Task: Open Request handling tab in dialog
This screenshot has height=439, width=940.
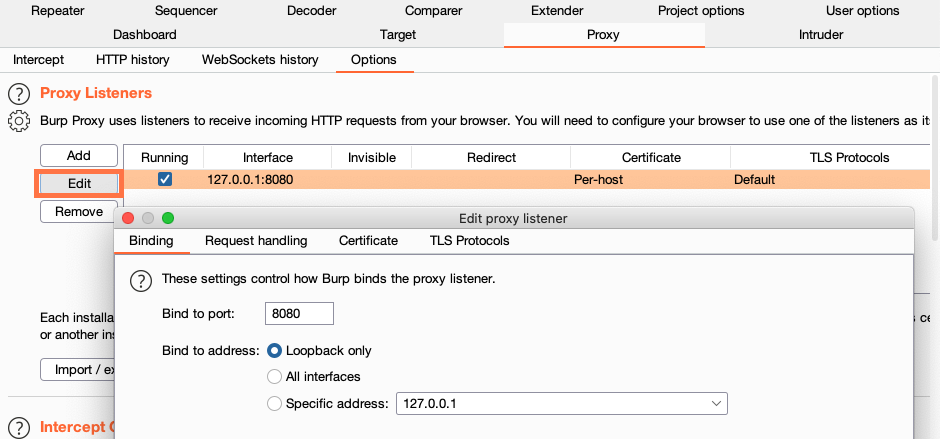Action: tap(256, 241)
